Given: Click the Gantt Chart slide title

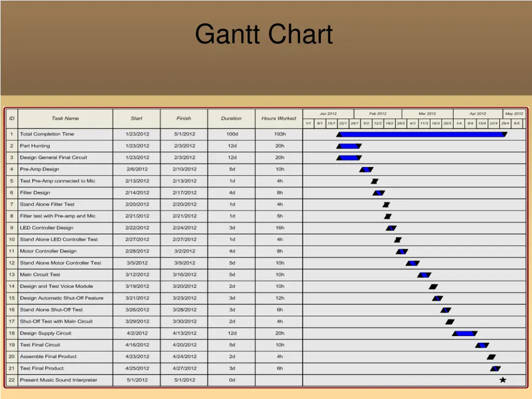Looking at the screenshot, I should point(264,35).
